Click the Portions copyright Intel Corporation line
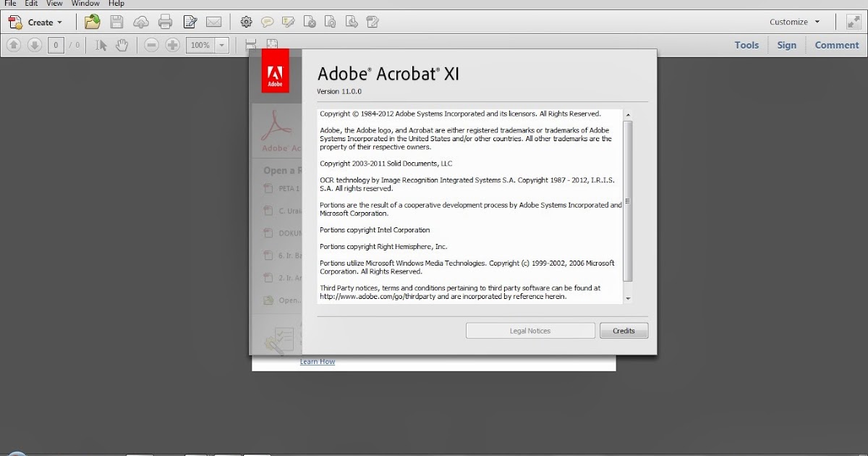This screenshot has height=456, width=868. (x=375, y=230)
